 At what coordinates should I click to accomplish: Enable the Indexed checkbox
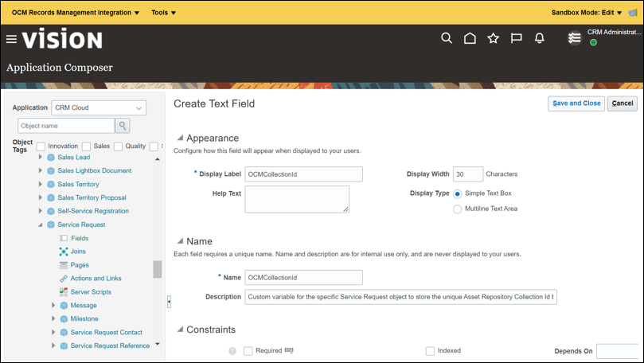point(430,351)
